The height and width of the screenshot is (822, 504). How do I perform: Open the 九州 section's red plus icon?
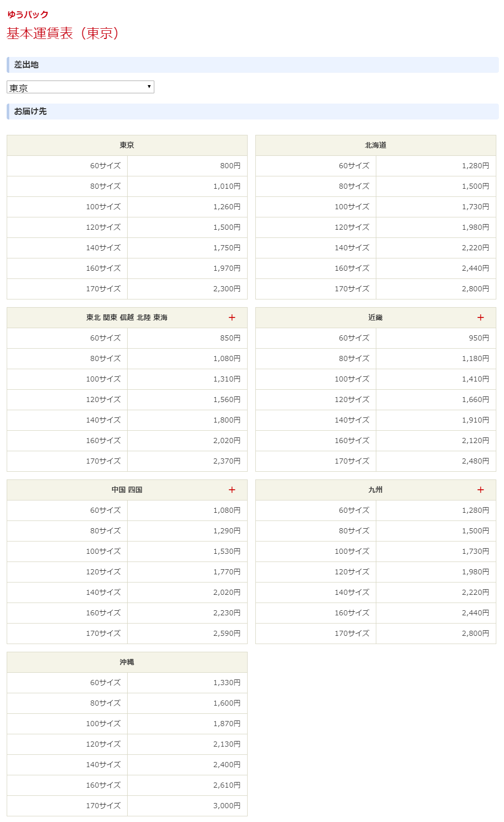(480, 490)
